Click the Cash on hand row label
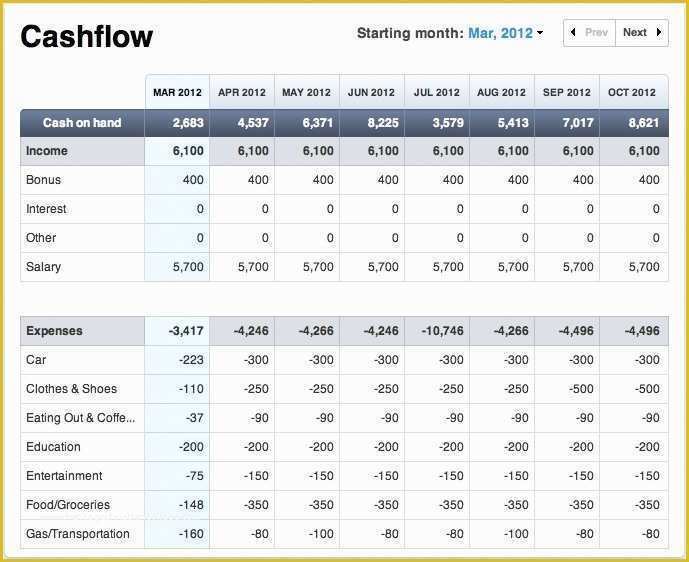The width and height of the screenshot is (689, 562). coord(82,123)
